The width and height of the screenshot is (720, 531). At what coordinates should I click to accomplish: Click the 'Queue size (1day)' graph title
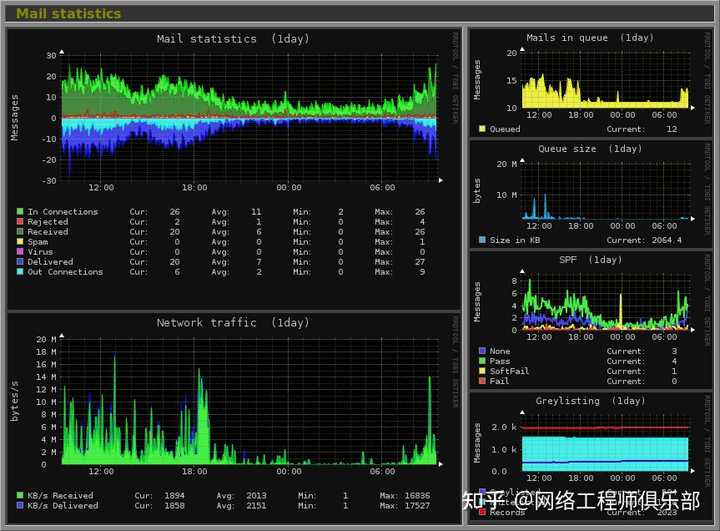click(x=590, y=149)
